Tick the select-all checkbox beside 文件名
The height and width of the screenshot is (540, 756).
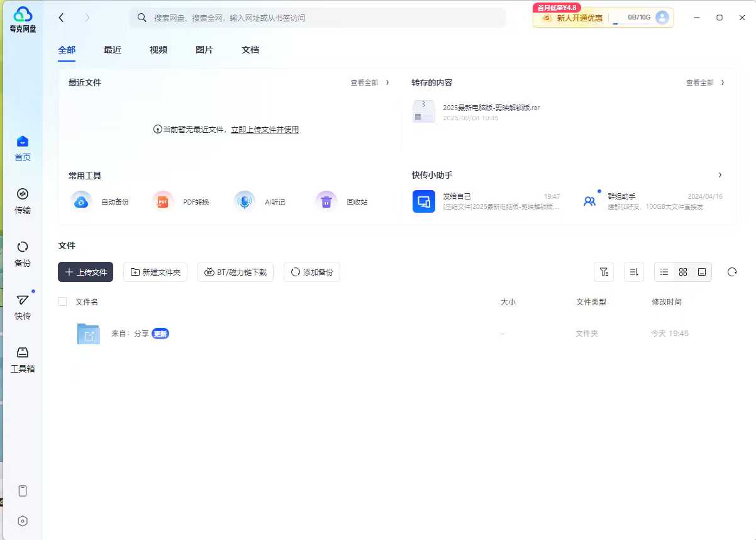(62, 301)
